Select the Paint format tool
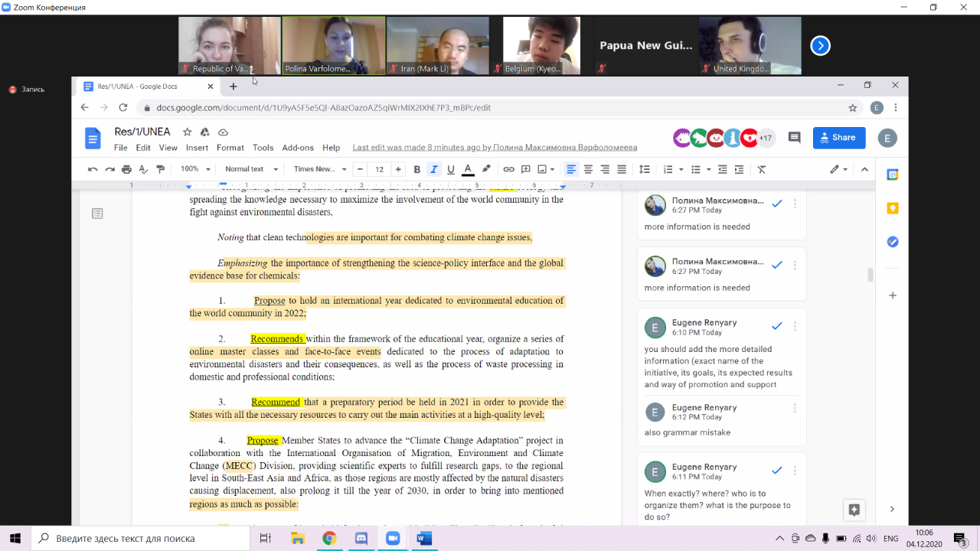 (160, 169)
